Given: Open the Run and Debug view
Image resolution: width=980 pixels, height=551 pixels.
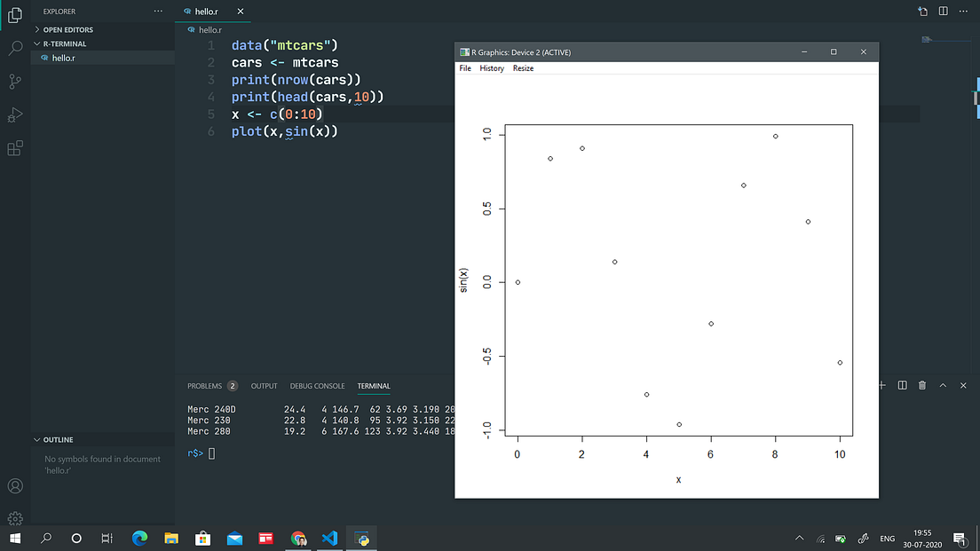Looking at the screenshot, I should pyautogui.click(x=15, y=115).
